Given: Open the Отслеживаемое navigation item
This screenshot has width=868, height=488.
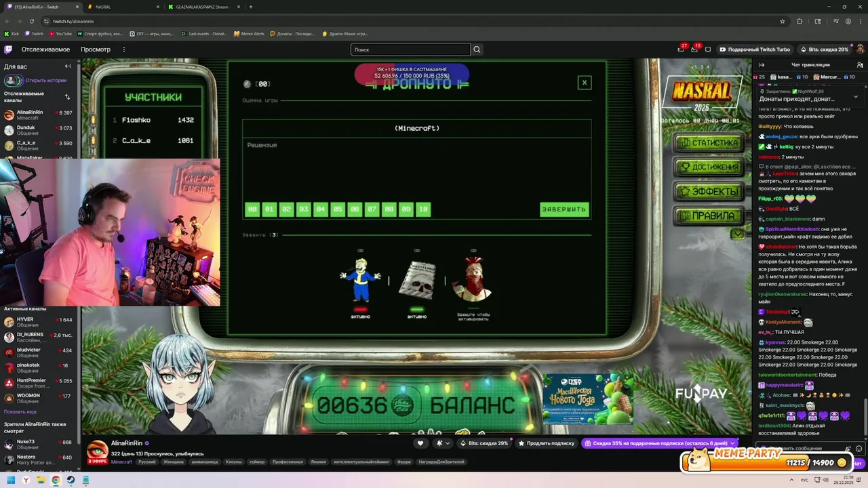Looking at the screenshot, I should click(x=45, y=49).
